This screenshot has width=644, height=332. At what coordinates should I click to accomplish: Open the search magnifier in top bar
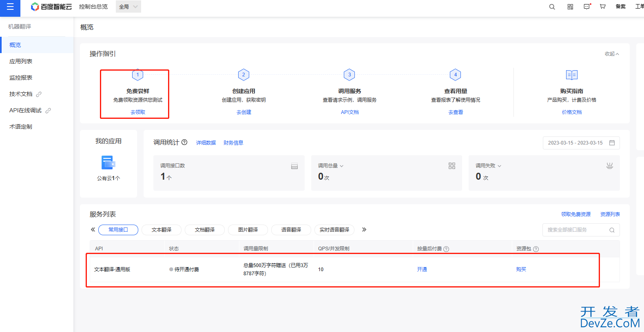[x=552, y=7]
